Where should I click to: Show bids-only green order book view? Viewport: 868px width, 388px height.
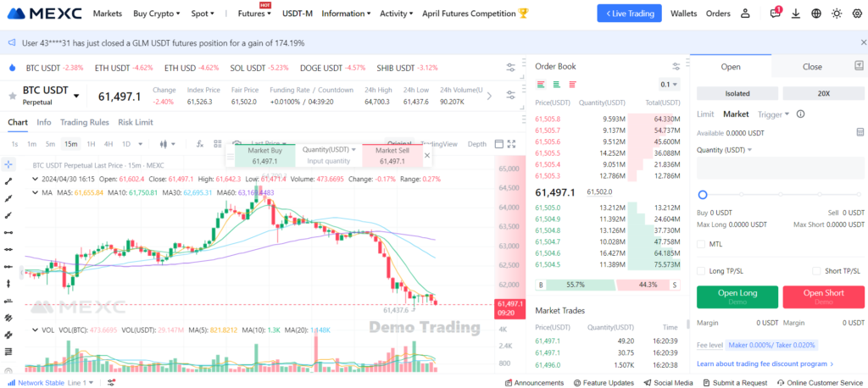click(x=556, y=85)
